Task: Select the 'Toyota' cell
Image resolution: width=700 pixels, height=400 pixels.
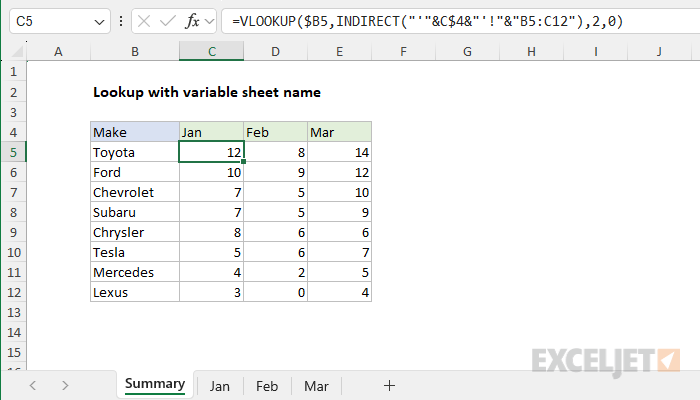Action: coord(135,152)
